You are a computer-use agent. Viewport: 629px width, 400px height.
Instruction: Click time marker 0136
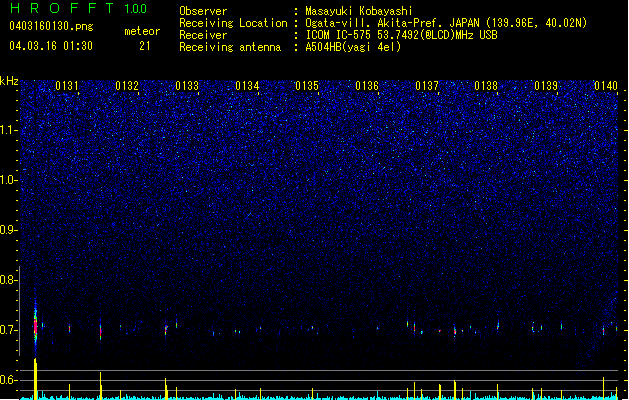(367, 86)
